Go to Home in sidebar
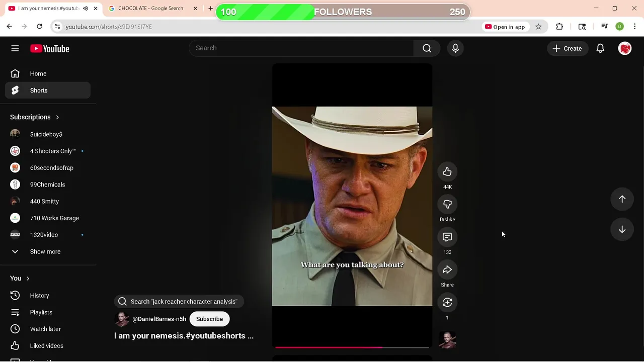Viewport: 644px width, 362px height. pos(48,73)
